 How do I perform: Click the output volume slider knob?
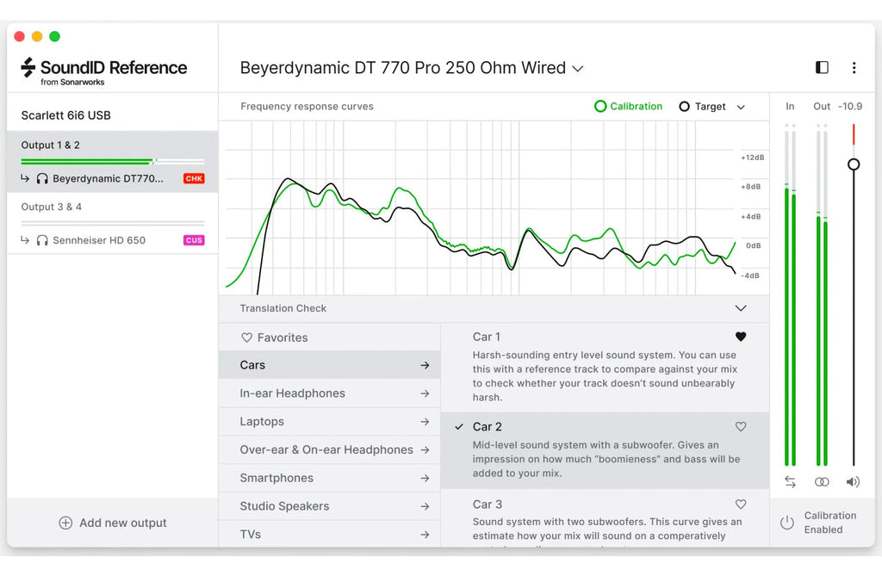[x=854, y=164]
